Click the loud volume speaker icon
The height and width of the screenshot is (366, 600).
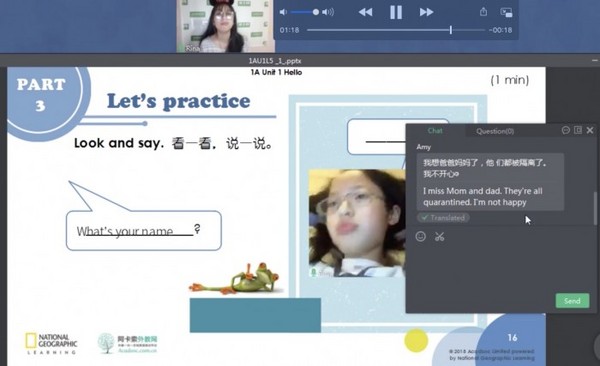tap(328, 12)
